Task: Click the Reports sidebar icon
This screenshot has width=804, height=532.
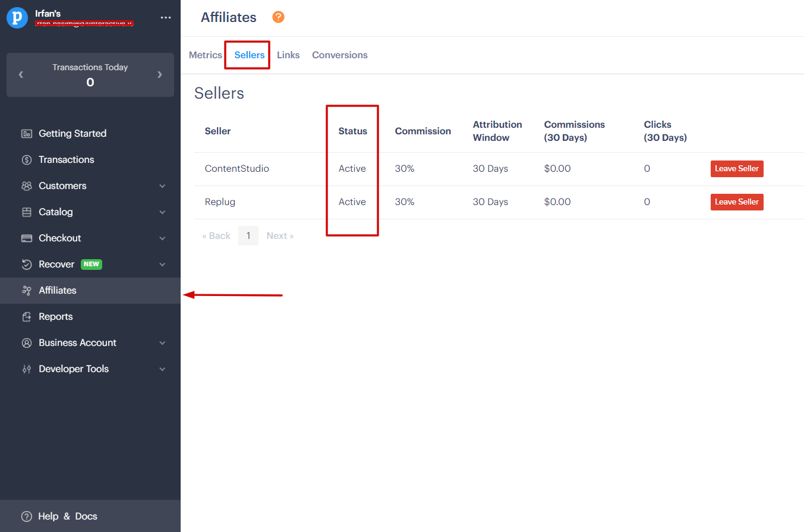Action: [x=26, y=317]
